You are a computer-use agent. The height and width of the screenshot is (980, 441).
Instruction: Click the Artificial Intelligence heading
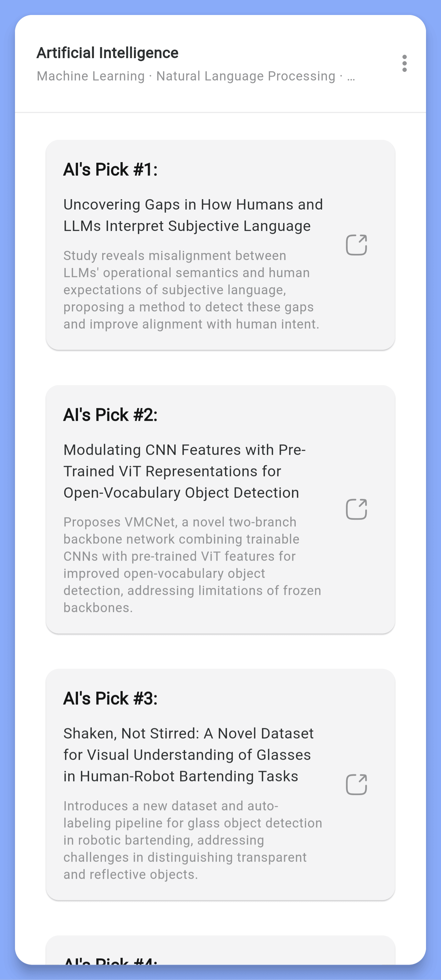(107, 53)
